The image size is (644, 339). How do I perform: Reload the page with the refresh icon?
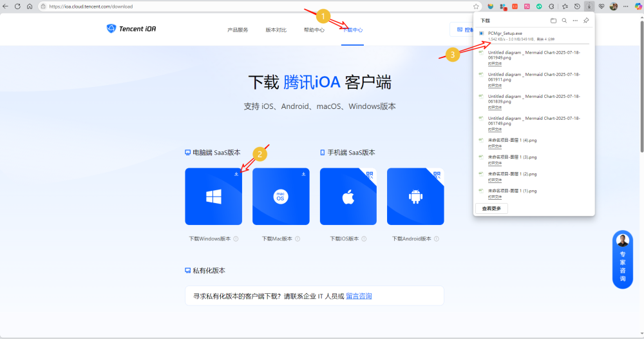[17, 6]
